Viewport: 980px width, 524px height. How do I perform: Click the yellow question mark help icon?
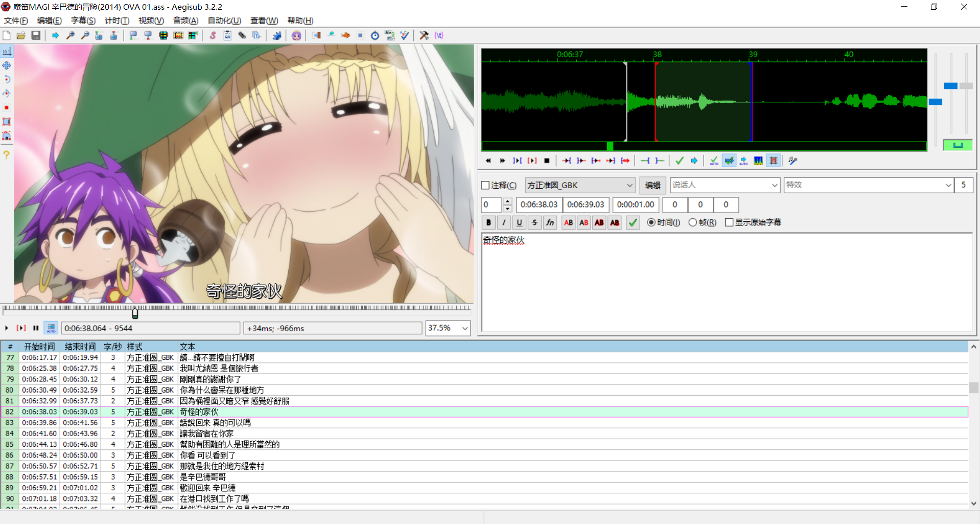point(7,154)
